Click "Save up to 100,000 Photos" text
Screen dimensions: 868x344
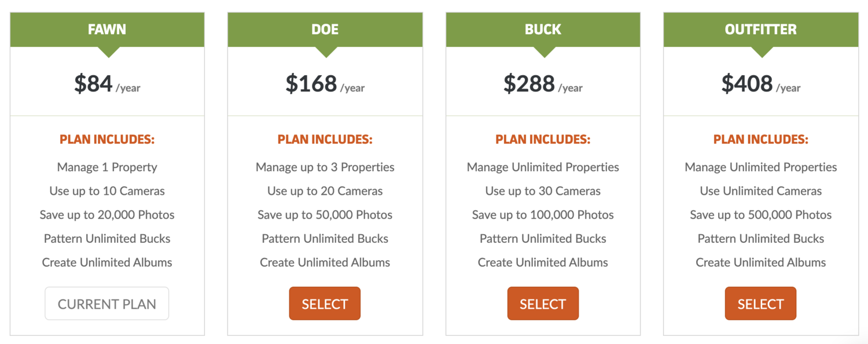click(x=543, y=214)
